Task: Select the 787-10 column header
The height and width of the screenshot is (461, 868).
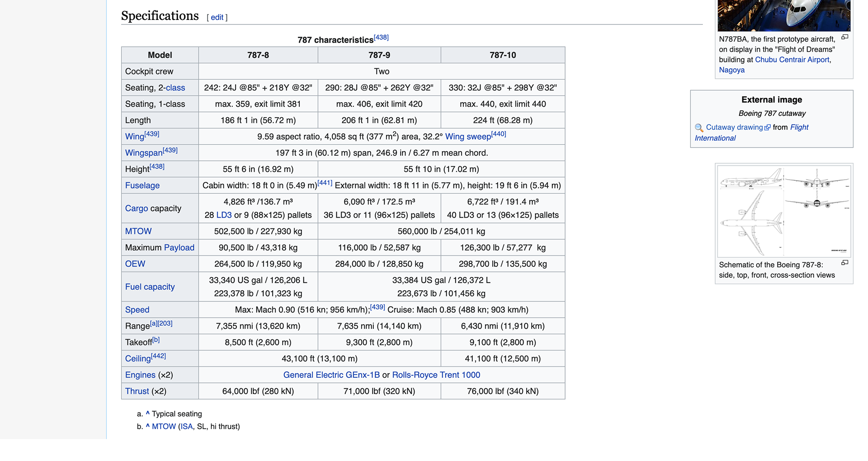Action: tap(503, 55)
